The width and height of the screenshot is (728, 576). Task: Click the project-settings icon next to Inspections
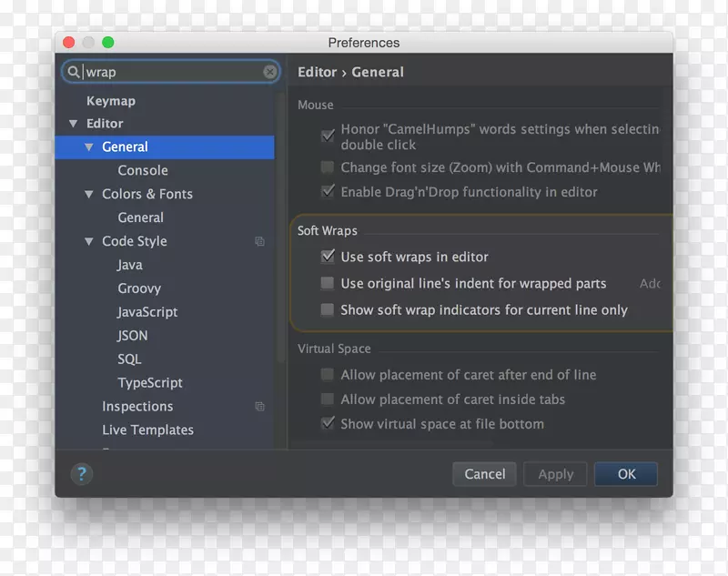point(259,406)
